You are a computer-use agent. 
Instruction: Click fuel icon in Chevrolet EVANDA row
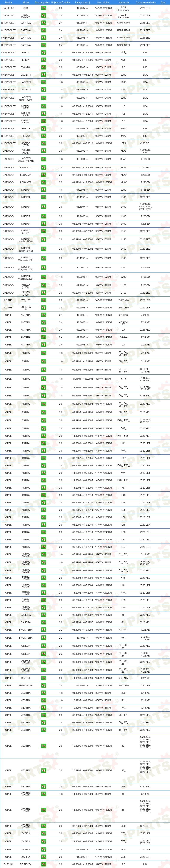pyautogui.click(x=44, y=67)
